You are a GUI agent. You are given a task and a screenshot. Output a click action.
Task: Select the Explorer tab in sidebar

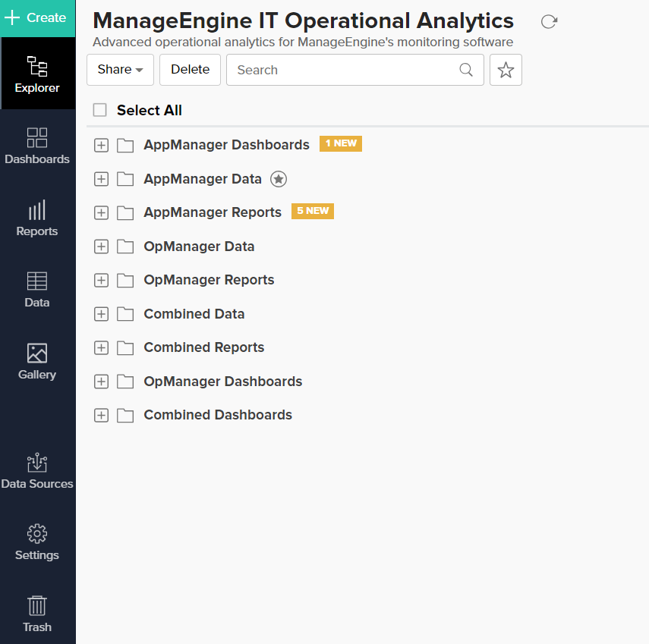point(37,74)
